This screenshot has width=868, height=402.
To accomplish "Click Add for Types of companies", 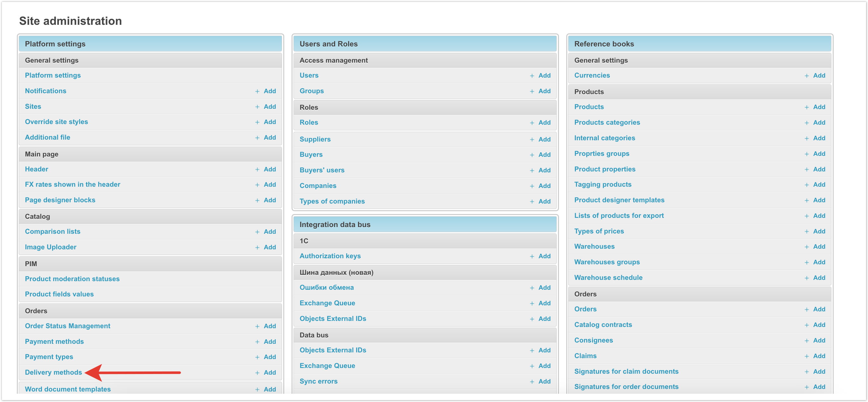I will 544,201.
